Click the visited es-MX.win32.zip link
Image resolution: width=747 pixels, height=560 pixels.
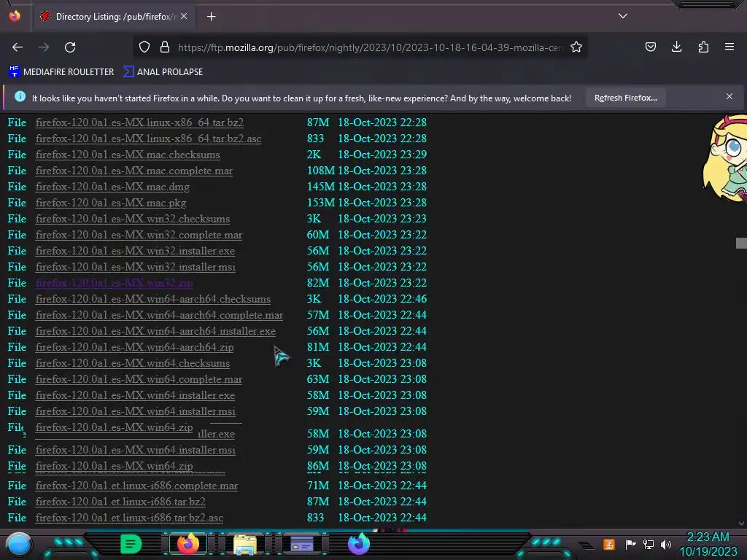114,283
